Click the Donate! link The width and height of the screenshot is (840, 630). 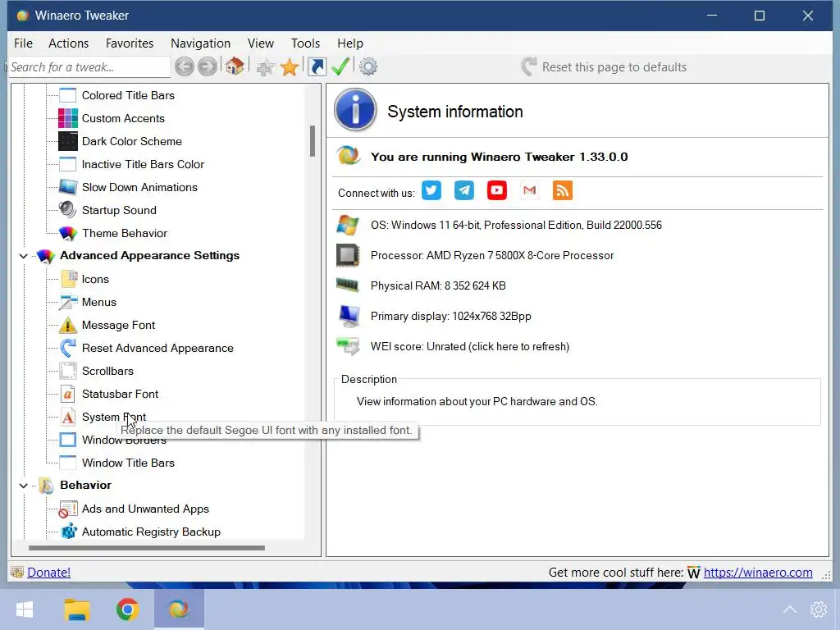(48, 572)
